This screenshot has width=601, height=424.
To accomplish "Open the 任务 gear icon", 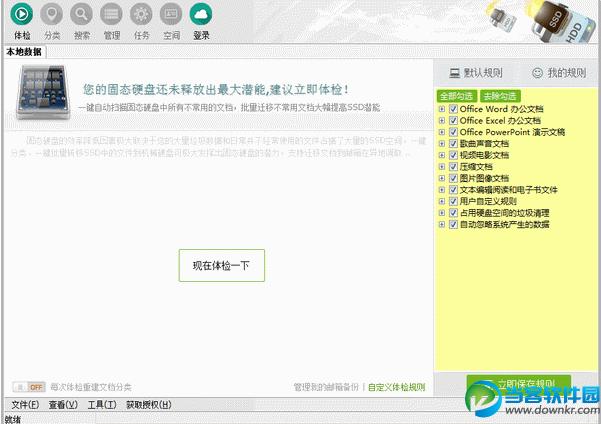I will click(x=141, y=14).
